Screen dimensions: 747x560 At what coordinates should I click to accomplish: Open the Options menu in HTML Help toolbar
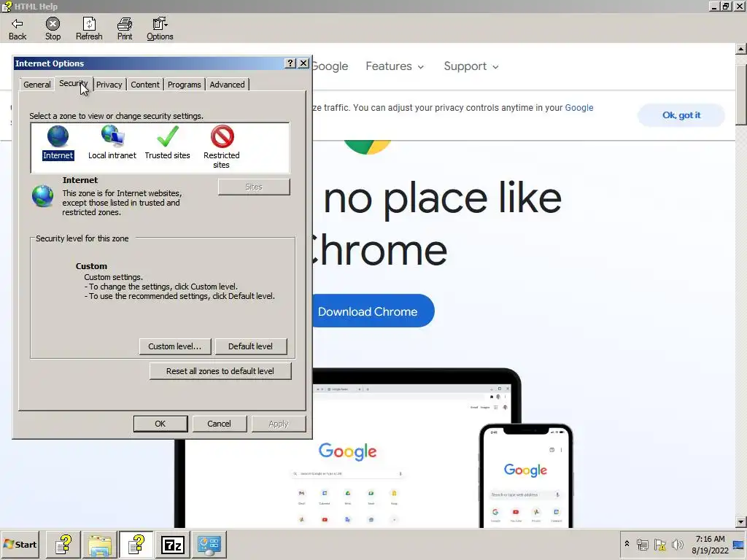pos(160,28)
